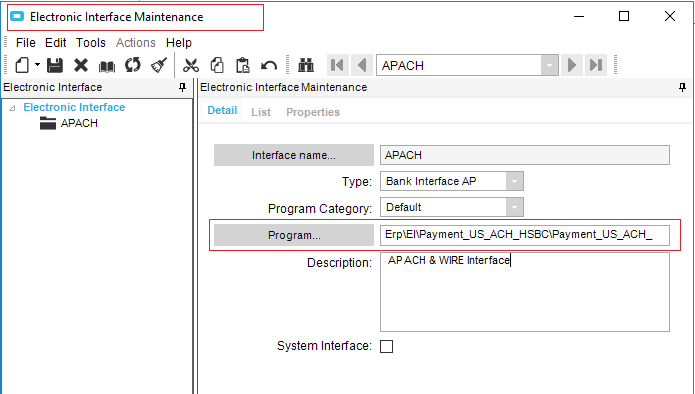Delete the record using the X icon
The image size is (695, 394).
(x=81, y=66)
